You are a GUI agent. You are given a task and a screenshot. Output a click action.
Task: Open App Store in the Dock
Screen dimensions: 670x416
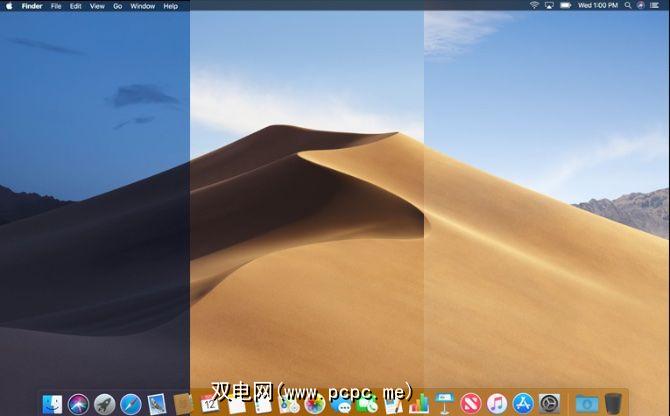click(x=522, y=403)
